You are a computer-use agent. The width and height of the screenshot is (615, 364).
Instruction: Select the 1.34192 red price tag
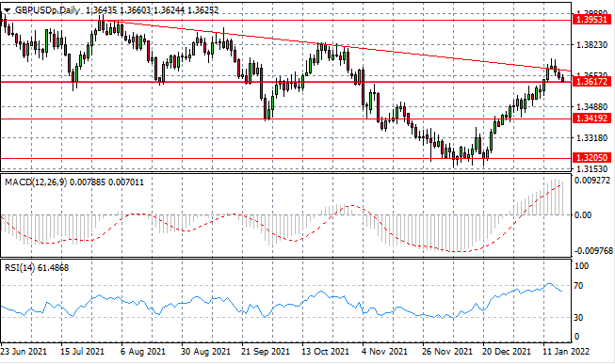pyautogui.click(x=591, y=118)
